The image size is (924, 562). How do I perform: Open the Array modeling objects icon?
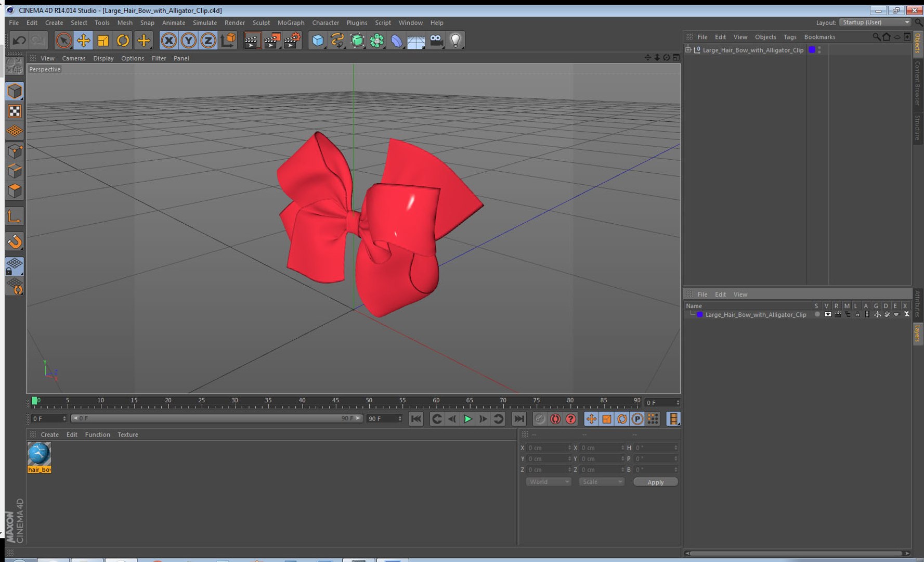pos(377,40)
